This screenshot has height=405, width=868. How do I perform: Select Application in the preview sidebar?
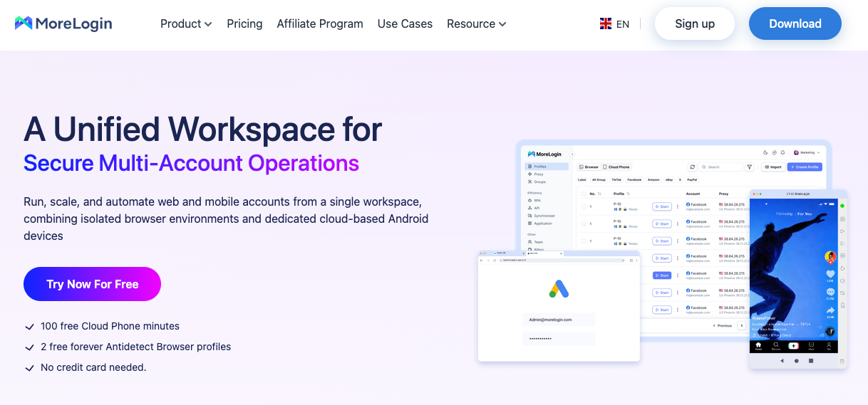(540, 223)
